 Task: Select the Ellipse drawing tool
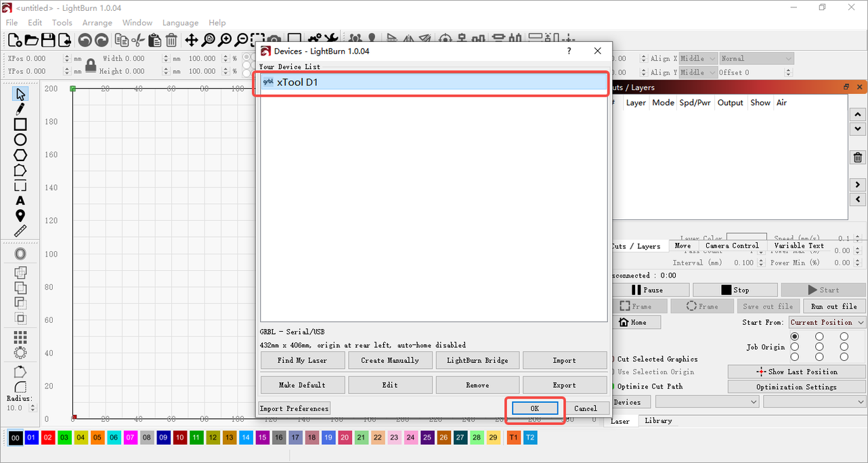[x=20, y=140]
